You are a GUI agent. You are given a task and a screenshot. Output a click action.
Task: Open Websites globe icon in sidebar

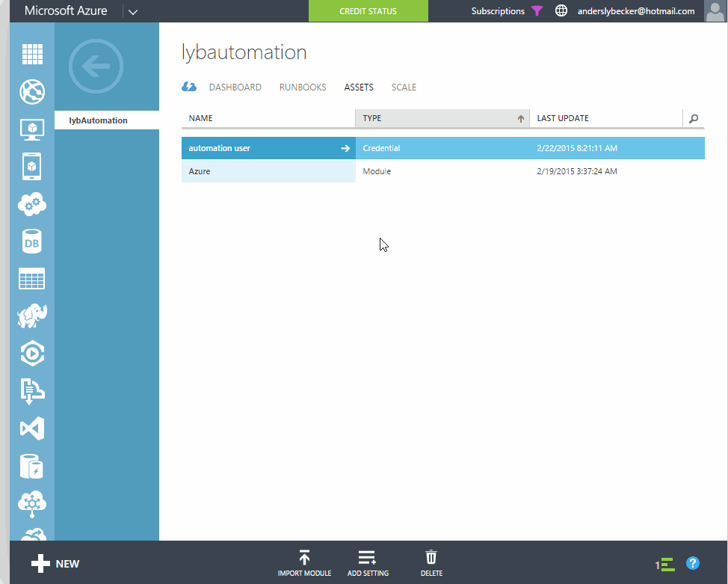pyautogui.click(x=32, y=92)
